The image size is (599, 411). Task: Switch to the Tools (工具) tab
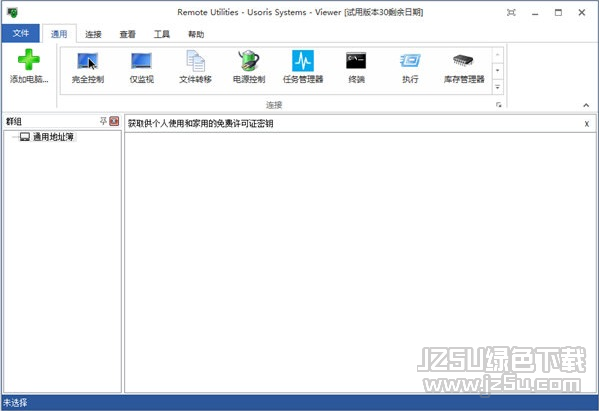click(x=162, y=34)
